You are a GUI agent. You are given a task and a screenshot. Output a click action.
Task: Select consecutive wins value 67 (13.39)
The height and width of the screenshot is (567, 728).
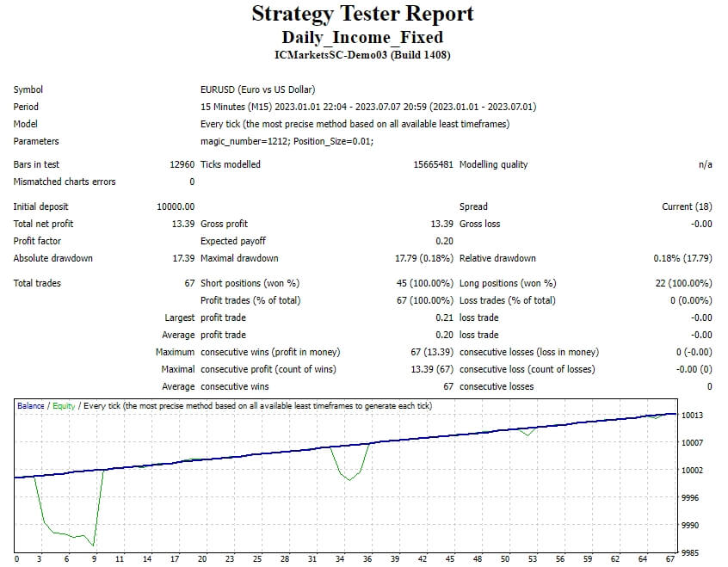[432, 352]
